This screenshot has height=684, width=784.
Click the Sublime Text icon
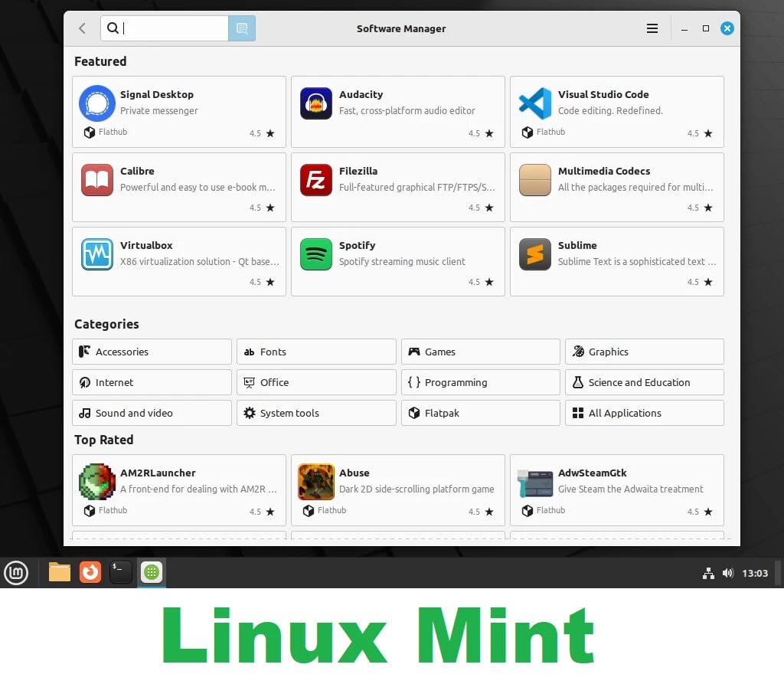(x=535, y=254)
